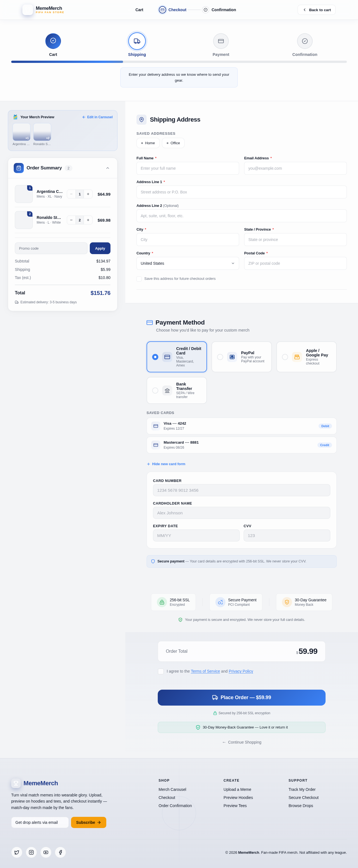Click the Argentina merch preview thumbnail
Viewport: 358px width, 868px height.
(22, 132)
